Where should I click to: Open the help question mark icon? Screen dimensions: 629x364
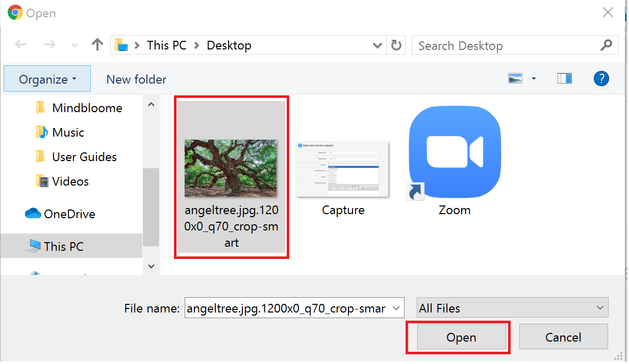click(x=601, y=79)
